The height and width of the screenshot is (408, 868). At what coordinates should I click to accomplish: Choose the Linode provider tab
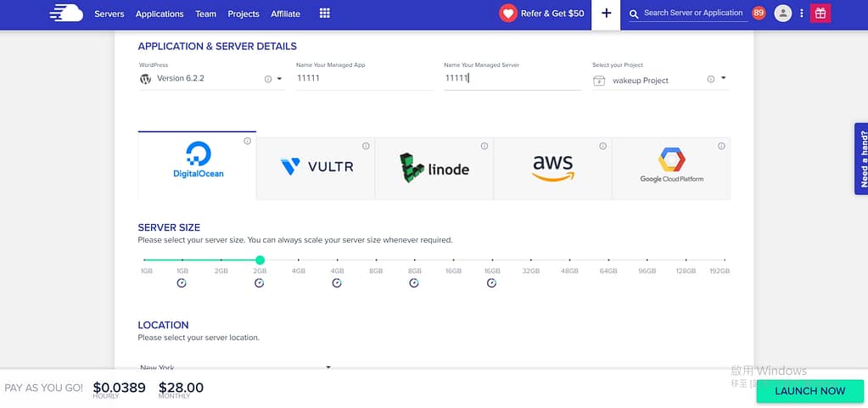coord(434,167)
